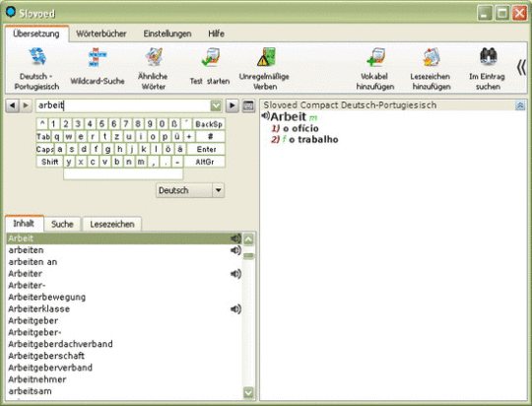This screenshot has height=406, width=532.
Task: Run the translation with the play arrow button
Action: click(233, 105)
